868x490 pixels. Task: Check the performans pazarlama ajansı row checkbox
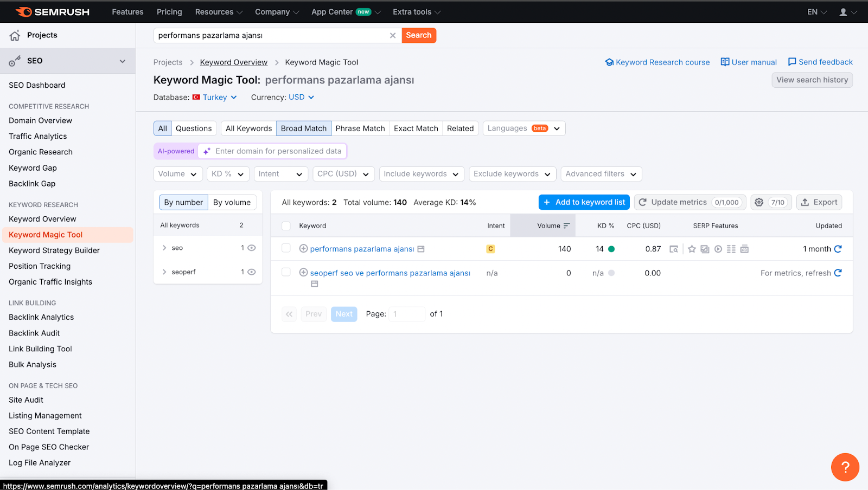click(286, 248)
